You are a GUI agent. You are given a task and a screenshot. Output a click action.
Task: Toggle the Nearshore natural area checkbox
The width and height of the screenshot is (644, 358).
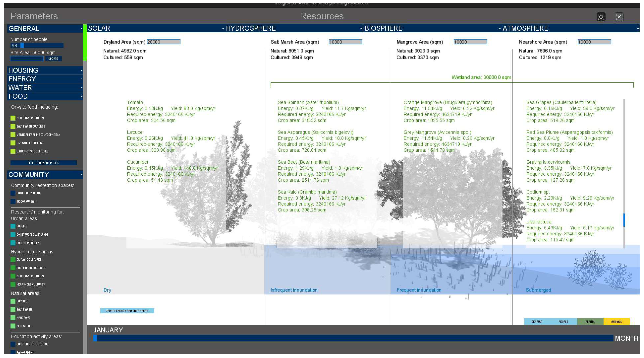13,326
